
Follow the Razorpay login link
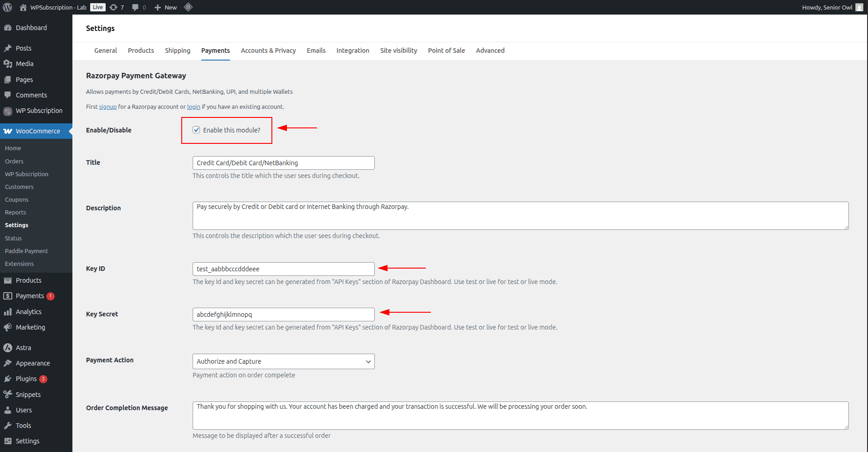point(194,107)
